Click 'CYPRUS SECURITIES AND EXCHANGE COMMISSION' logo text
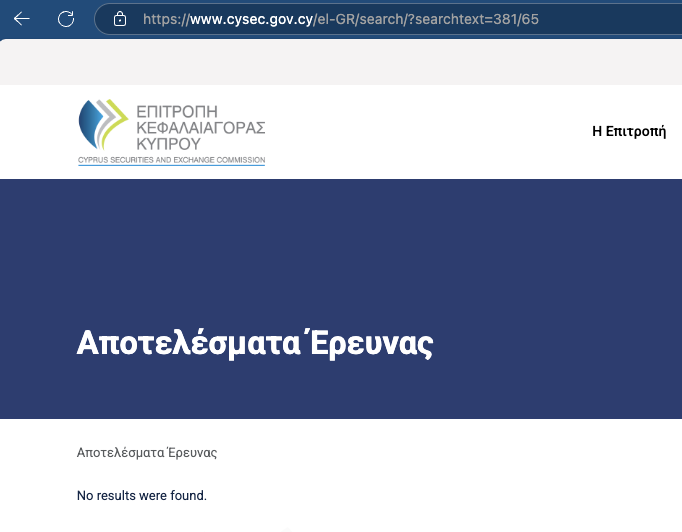 point(171,160)
